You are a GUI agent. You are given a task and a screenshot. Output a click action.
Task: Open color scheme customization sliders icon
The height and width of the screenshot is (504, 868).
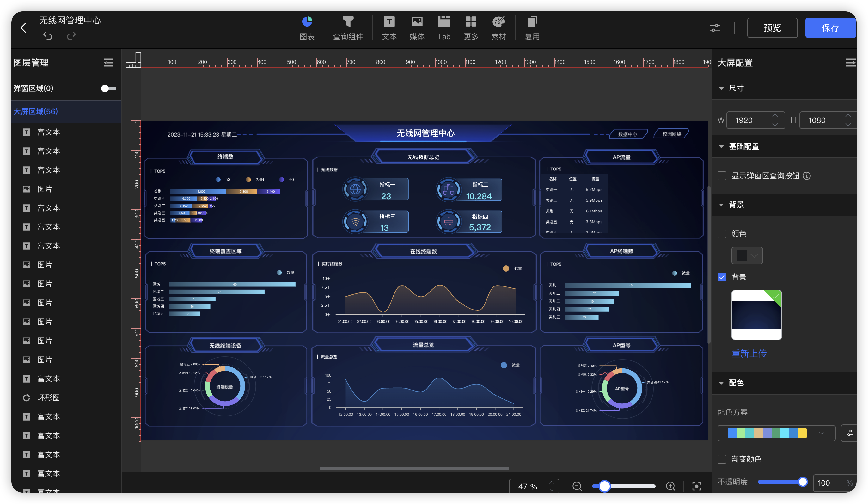(849, 433)
